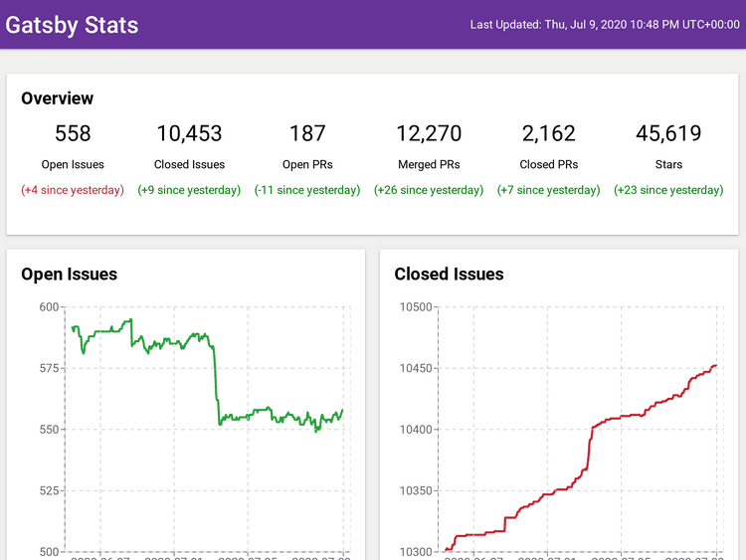Click the '+23 since yesterday' text
This screenshot has height=560, width=746.
(668, 190)
